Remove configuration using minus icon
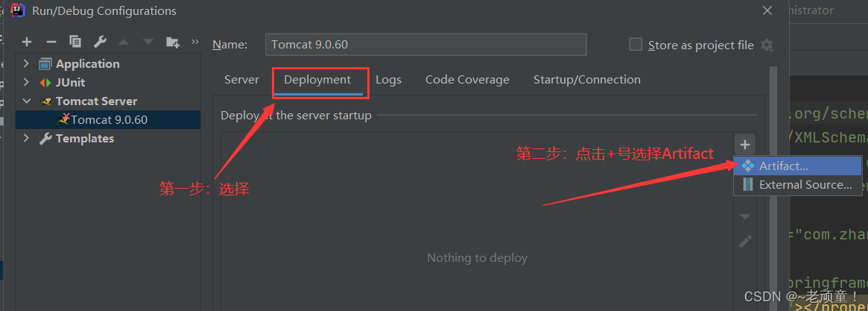Image resolution: width=868 pixels, height=311 pixels. point(51,42)
